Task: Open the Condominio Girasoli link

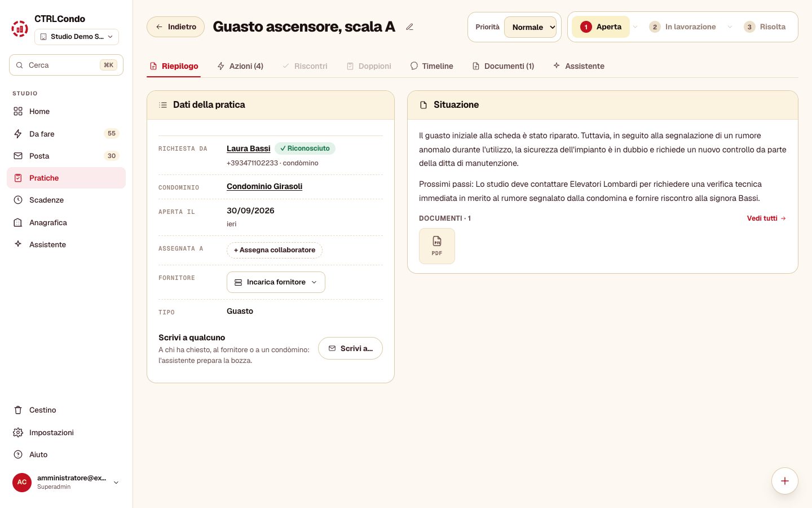Action: tap(264, 186)
